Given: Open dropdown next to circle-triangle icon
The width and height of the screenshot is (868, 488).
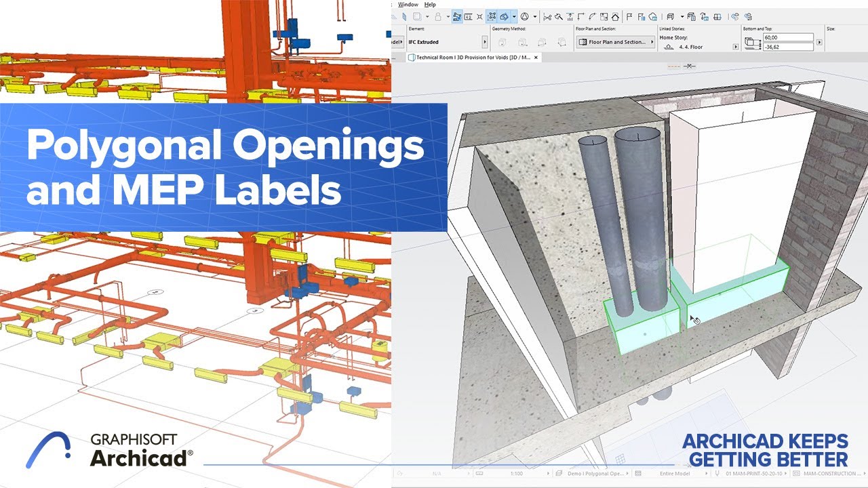Looking at the screenshot, I should click(x=535, y=16).
